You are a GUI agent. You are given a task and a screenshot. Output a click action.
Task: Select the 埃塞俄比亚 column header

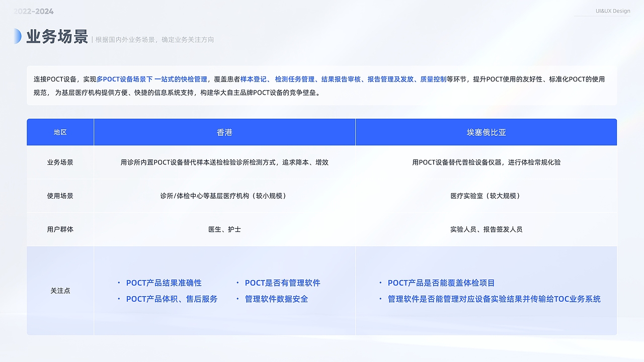[x=486, y=132]
